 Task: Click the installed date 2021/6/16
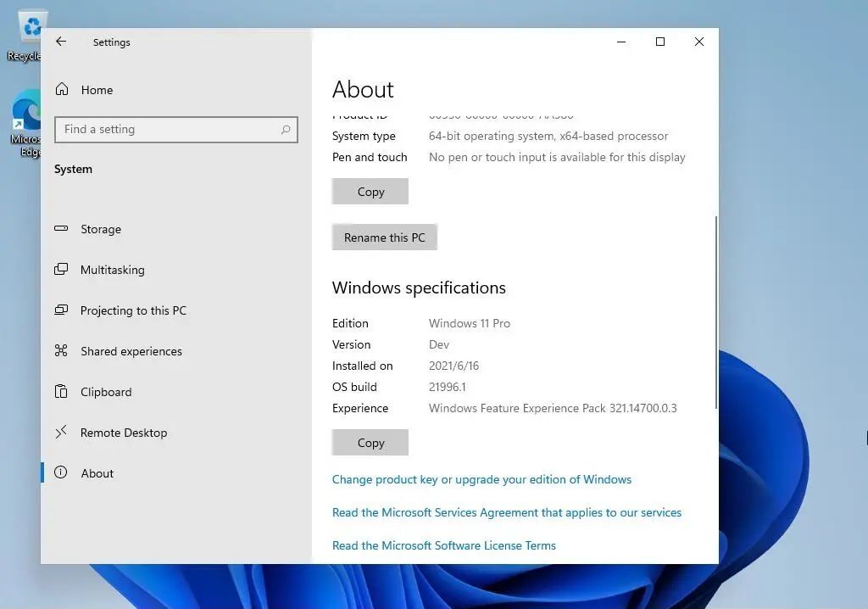pyautogui.click(x=454, y=366)
